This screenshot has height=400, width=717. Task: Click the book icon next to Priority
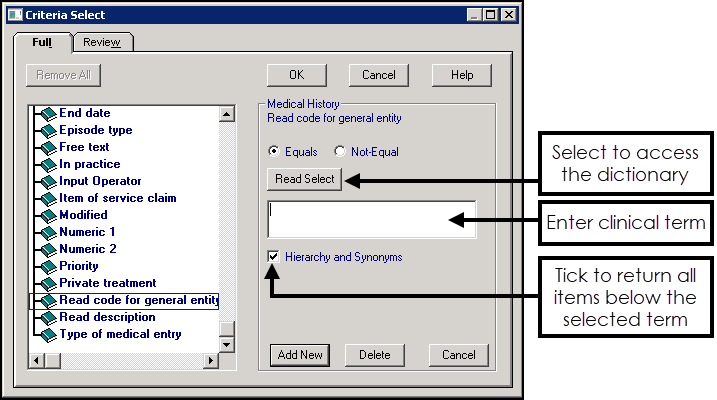click(x=47, y=267)
